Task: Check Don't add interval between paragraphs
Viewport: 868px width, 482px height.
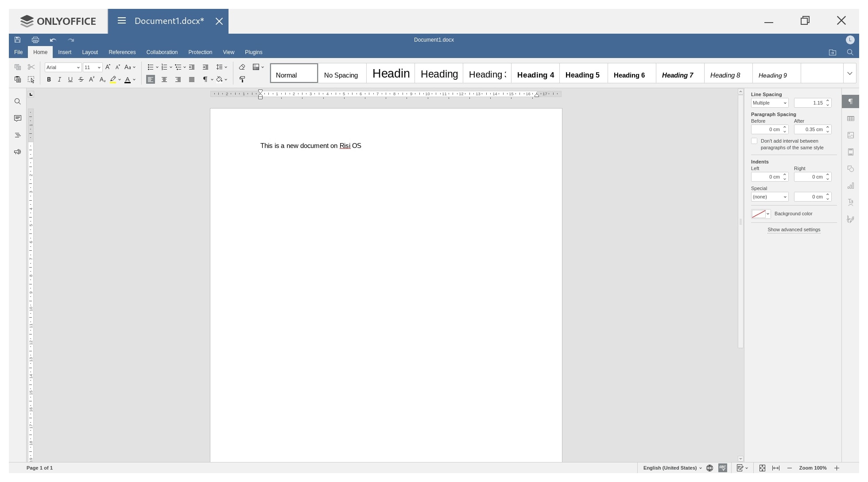Action: (754, 141)
